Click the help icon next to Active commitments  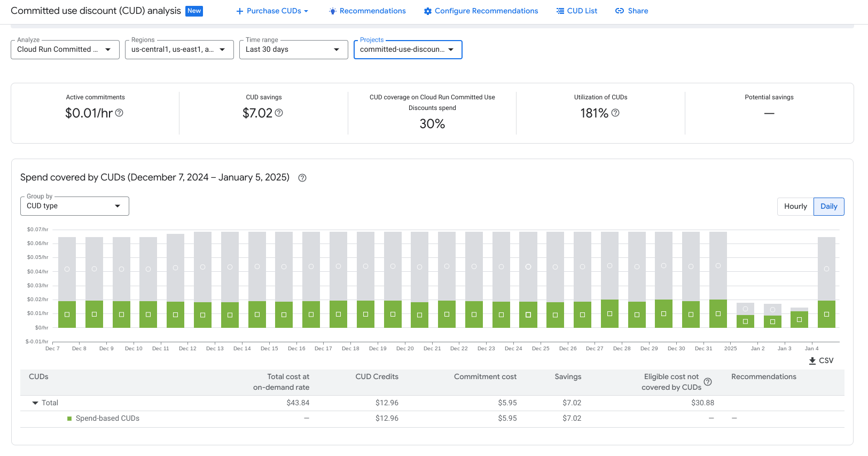[119, 113]
